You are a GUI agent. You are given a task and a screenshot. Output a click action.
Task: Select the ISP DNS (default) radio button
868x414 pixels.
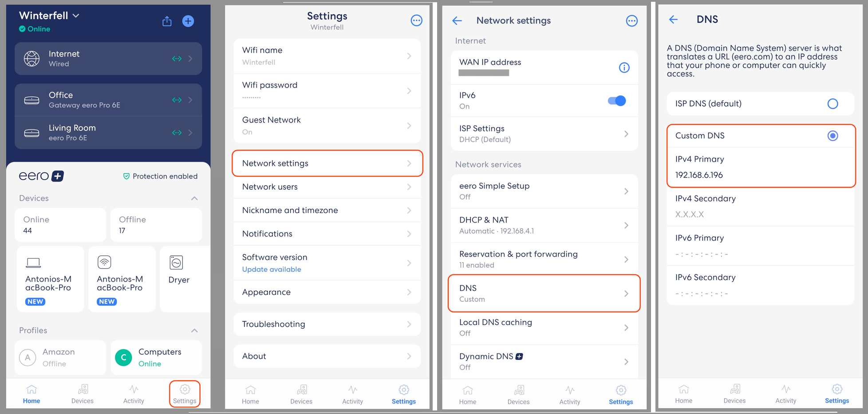click(832, 103)
